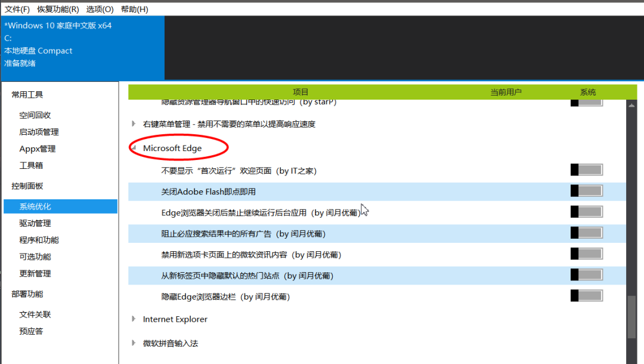Open Appx管理 in the sidebar
This screenshot has height=364, width=644.
38,149
